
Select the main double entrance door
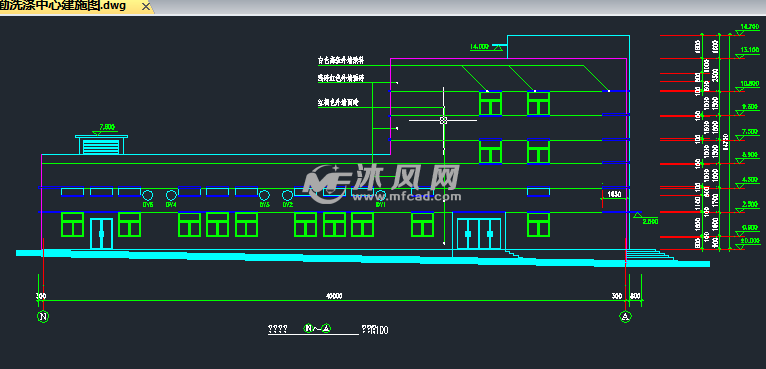point(479,234)
